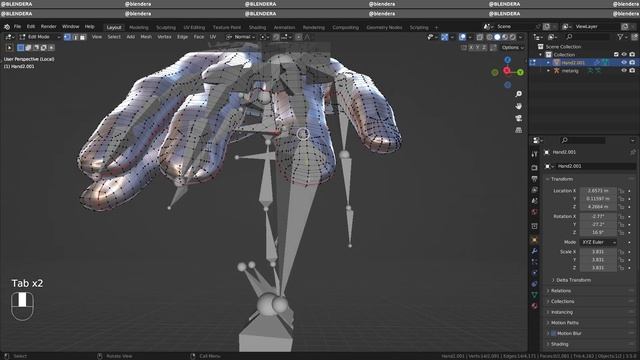Open the viewport View menu
Screen dimensions: 640x360
point(97,37)
